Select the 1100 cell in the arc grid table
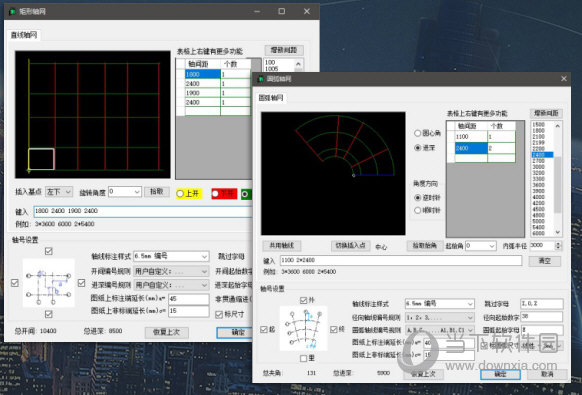Screen dimensions: 582x395 [471, 137]
